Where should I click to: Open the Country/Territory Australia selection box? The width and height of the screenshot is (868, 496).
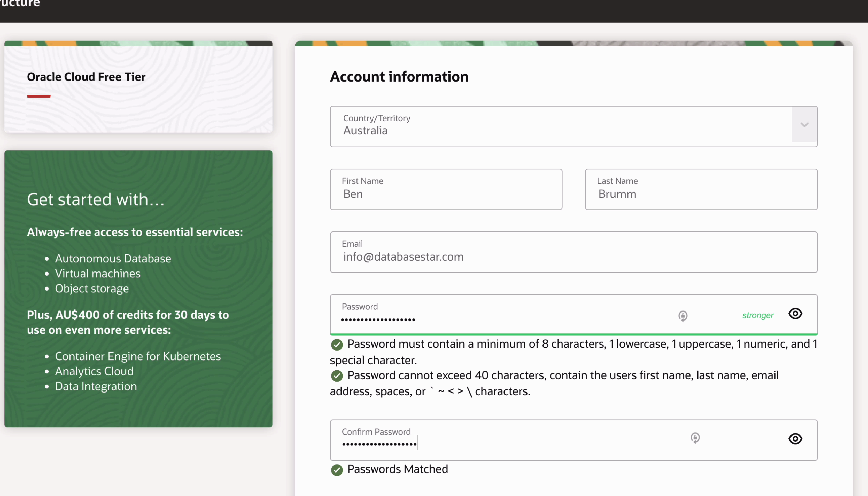[x=559, y=127]
